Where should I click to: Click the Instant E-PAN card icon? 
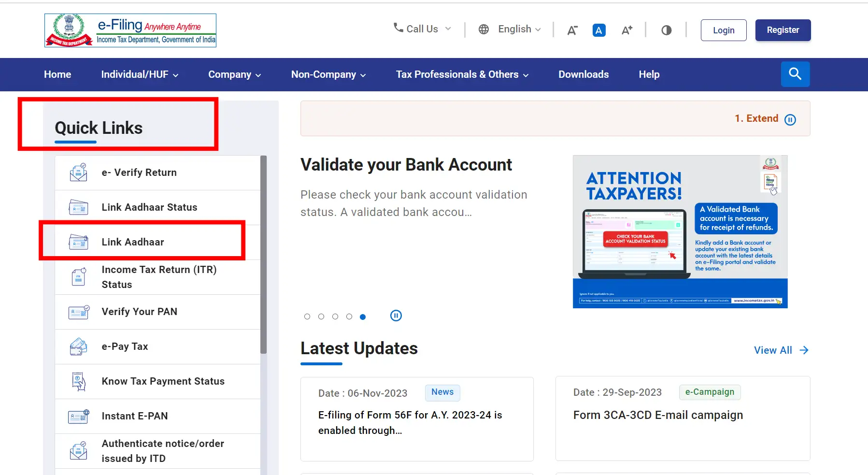point(78,416)
